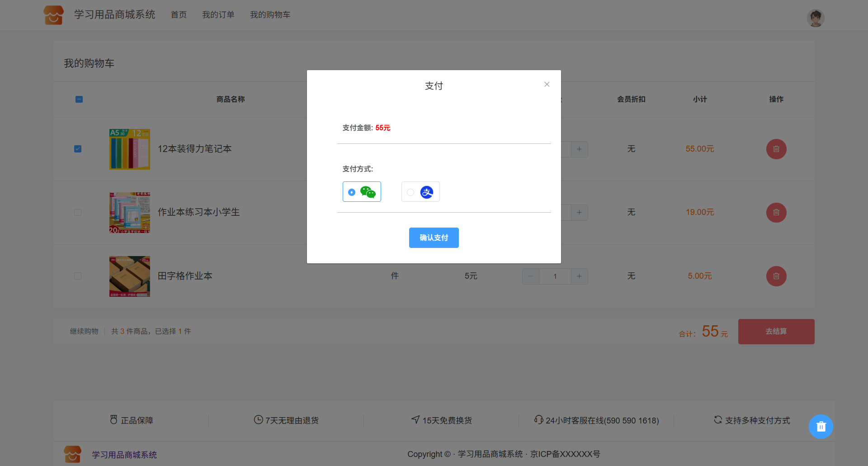This screenshot has width=868, height=466.
Task: Click the 继续购物 link
Action: [84, 331]
